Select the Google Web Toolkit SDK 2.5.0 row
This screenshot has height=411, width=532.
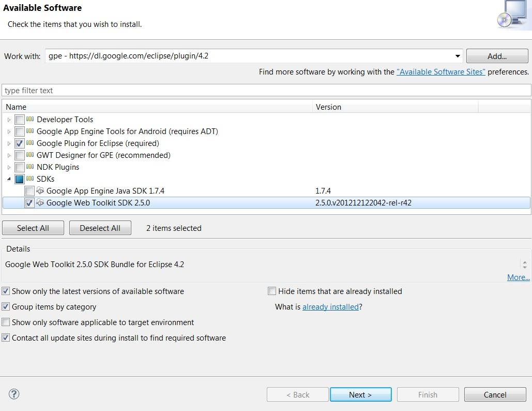pyautogui.click(x=266, y=203)
